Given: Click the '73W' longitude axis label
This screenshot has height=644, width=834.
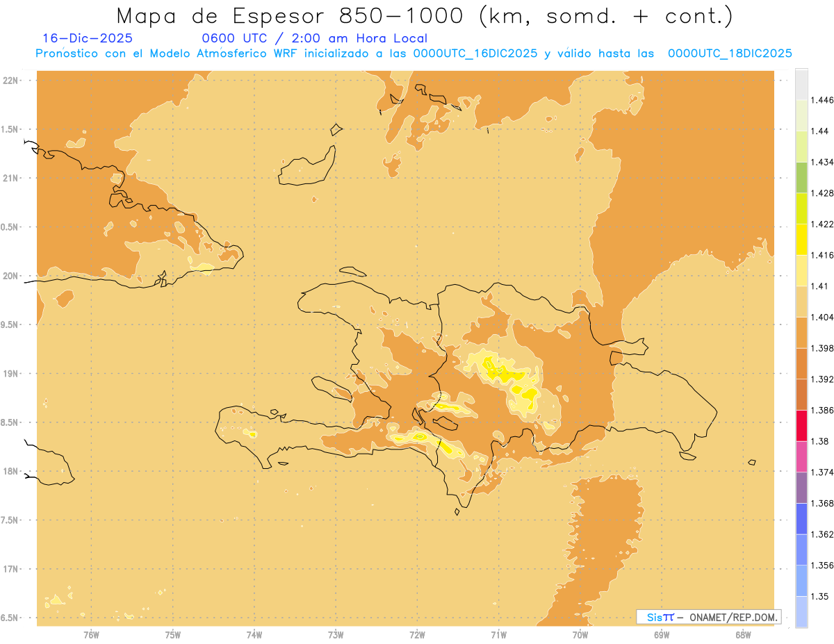Looking at the screenshot, I should coord(336,634).
